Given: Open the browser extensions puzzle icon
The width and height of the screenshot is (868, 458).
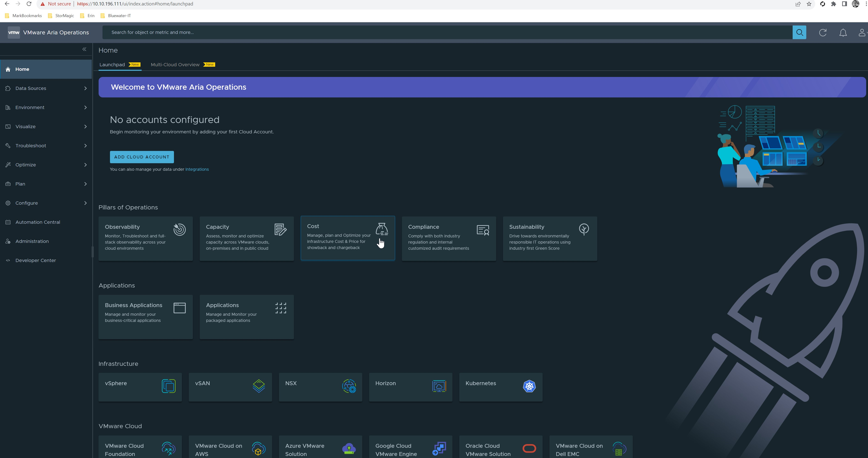Looking at the screenshot, I should [834, 4].
